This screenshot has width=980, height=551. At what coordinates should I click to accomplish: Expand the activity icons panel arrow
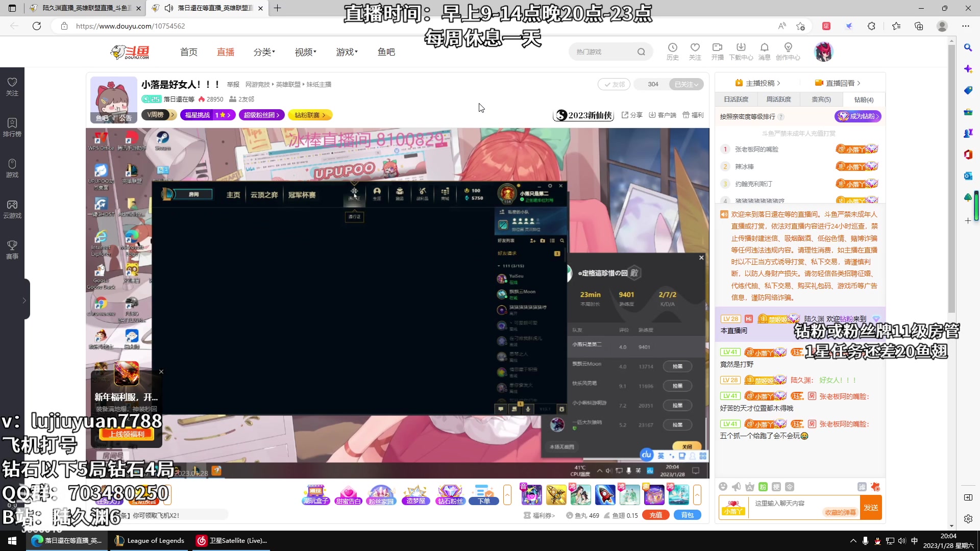(x=507, y=494)
